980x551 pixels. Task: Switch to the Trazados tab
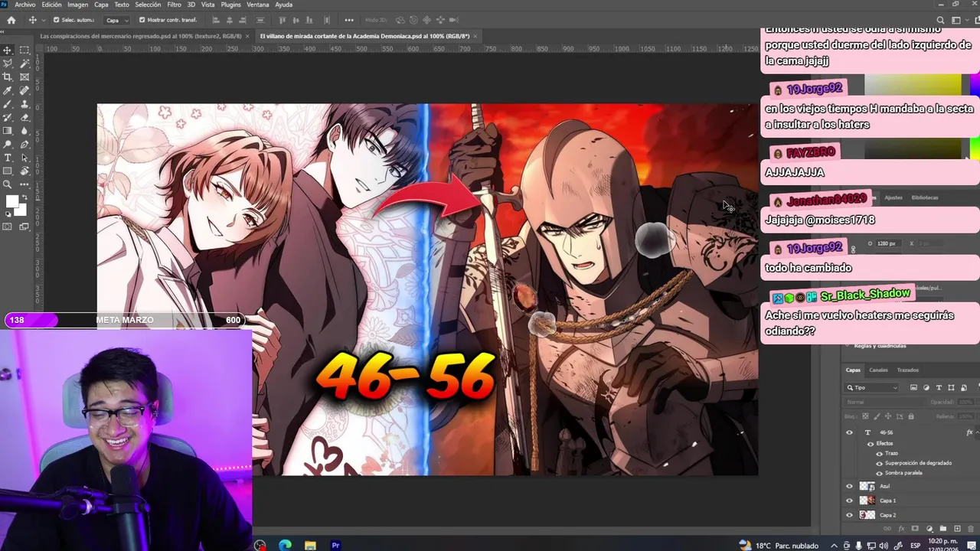pos(908,370)
